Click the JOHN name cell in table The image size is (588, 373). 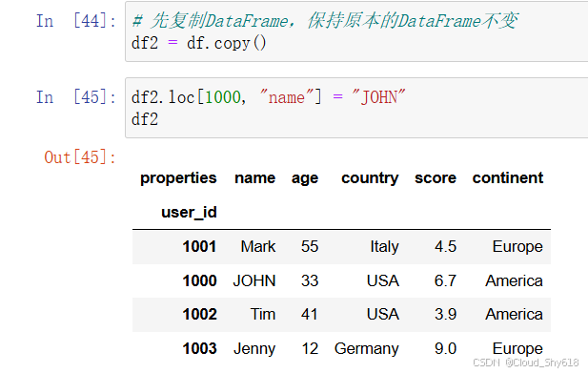click(x=254, y=281)
